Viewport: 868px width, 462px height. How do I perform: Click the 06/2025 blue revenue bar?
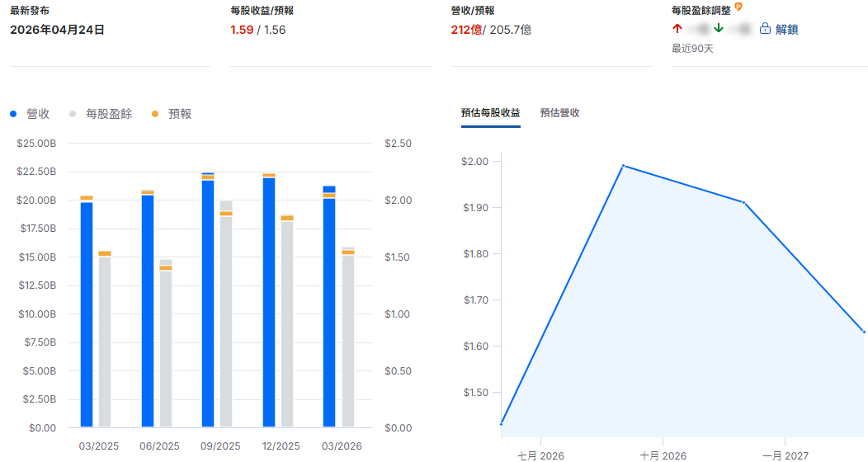point(147,310)
